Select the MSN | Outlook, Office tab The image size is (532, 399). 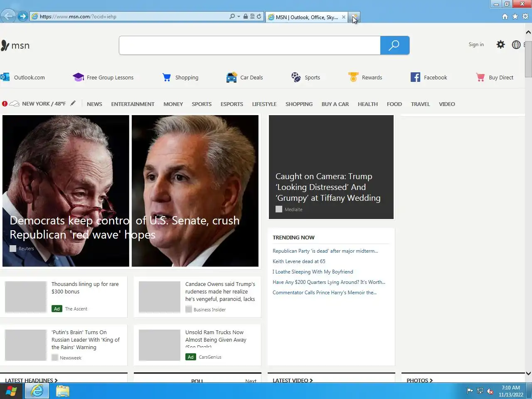[307, 17]
